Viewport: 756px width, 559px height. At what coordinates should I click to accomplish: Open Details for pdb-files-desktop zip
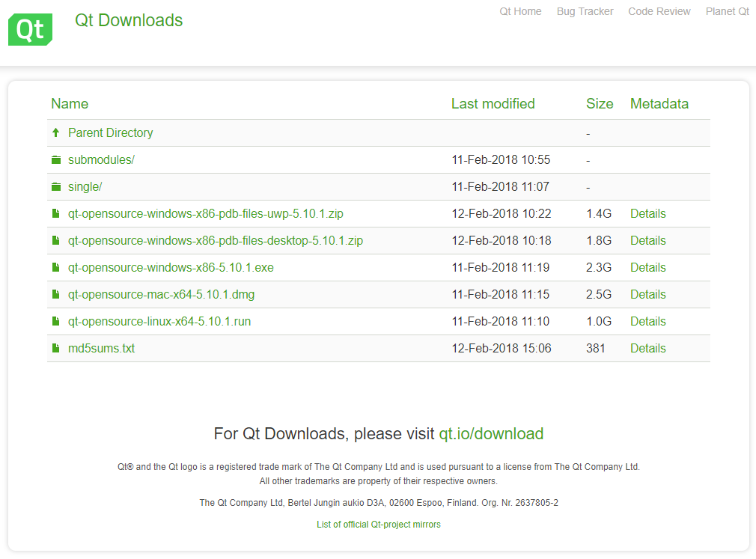[x=648, y=240]
